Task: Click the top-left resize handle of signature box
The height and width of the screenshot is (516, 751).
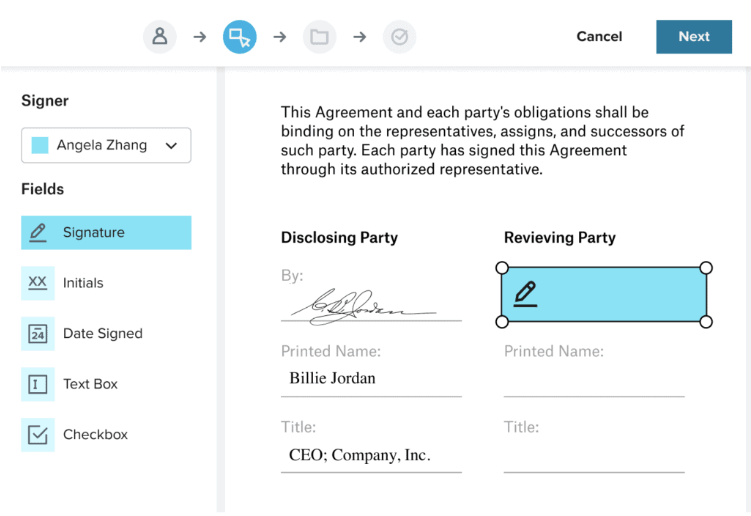Action: pyautogui.click(x=502, y=267)
